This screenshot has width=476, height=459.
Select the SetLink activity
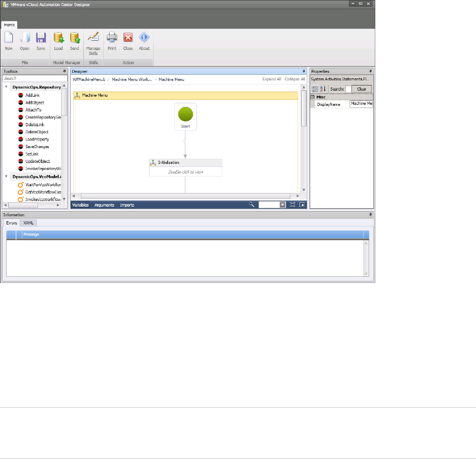(x=32, y=154)
